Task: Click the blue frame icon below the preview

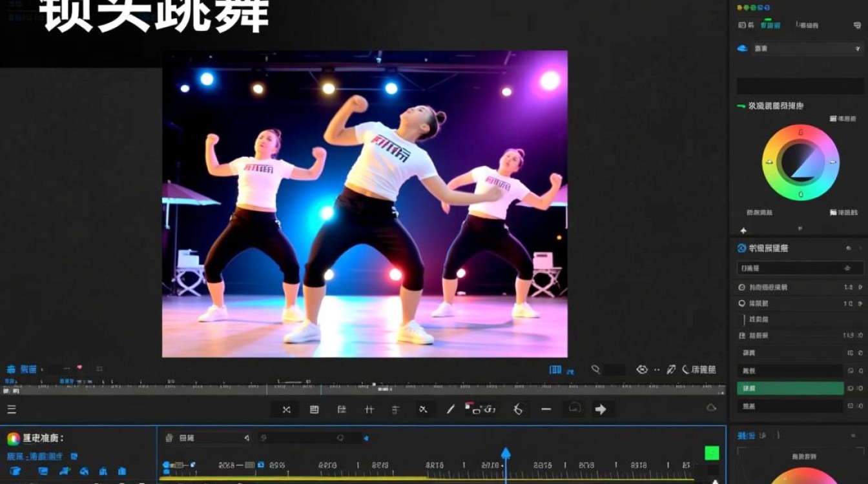Action: point(555,370)
